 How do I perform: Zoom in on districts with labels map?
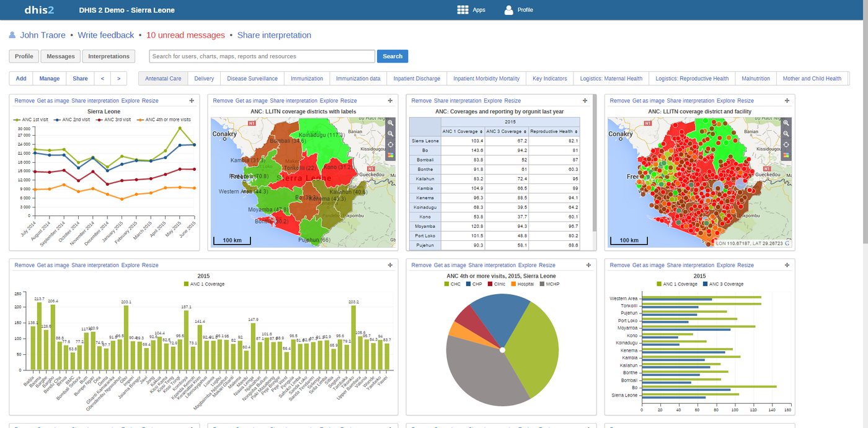click(x=391, y=123)
